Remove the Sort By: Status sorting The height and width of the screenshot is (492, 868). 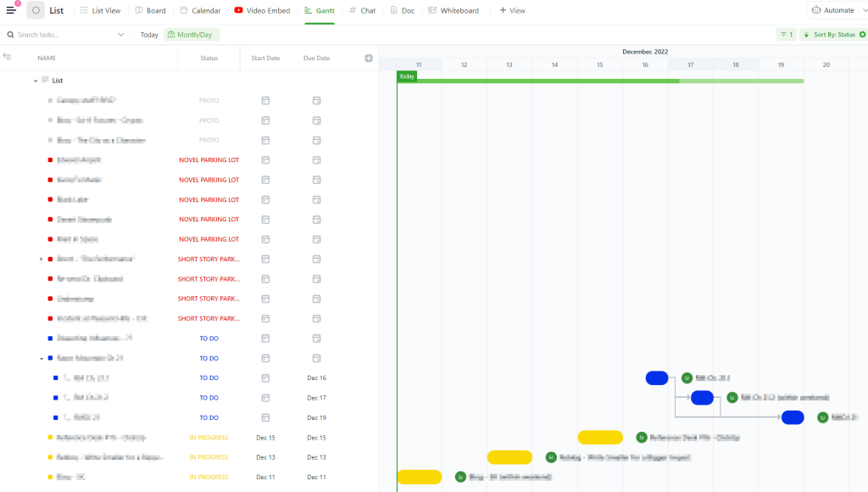[x=862, y=35]
